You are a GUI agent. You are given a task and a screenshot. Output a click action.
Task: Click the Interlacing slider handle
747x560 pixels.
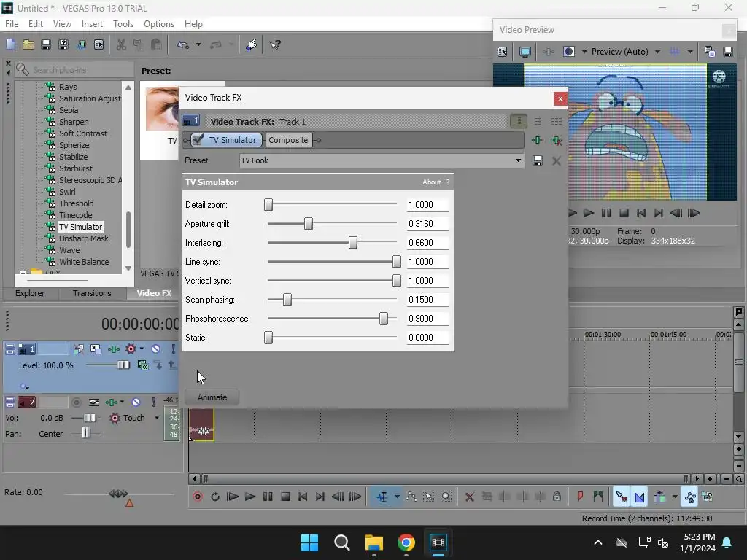pyautogui.click(x=352, y=243)
